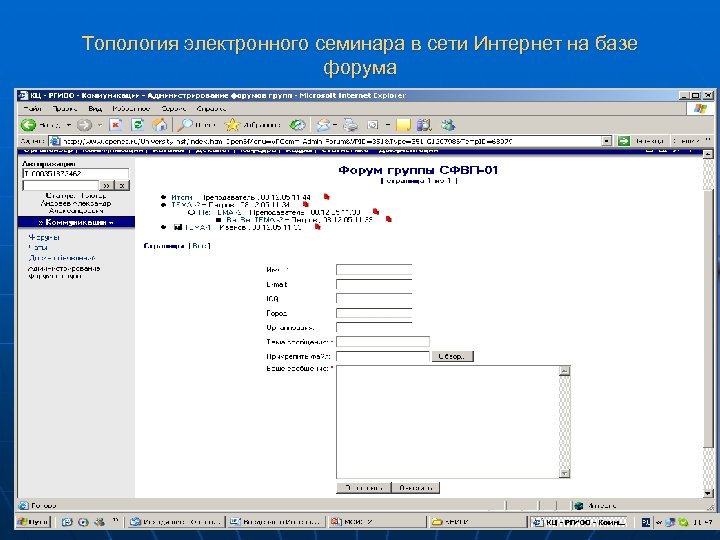The image size is (720, 540).
Task: Open Администрирование форумов групп sidebar link
Action: 64,272
